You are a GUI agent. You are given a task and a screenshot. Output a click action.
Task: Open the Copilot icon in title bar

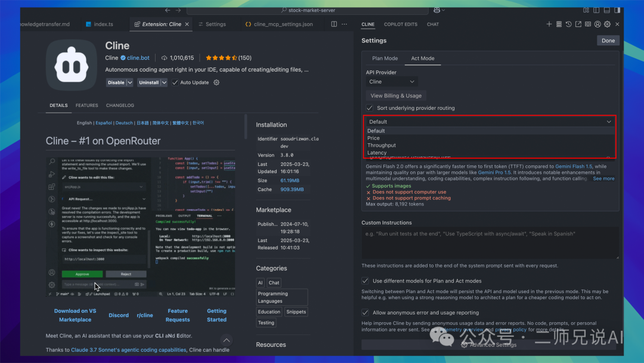(436, 10)
